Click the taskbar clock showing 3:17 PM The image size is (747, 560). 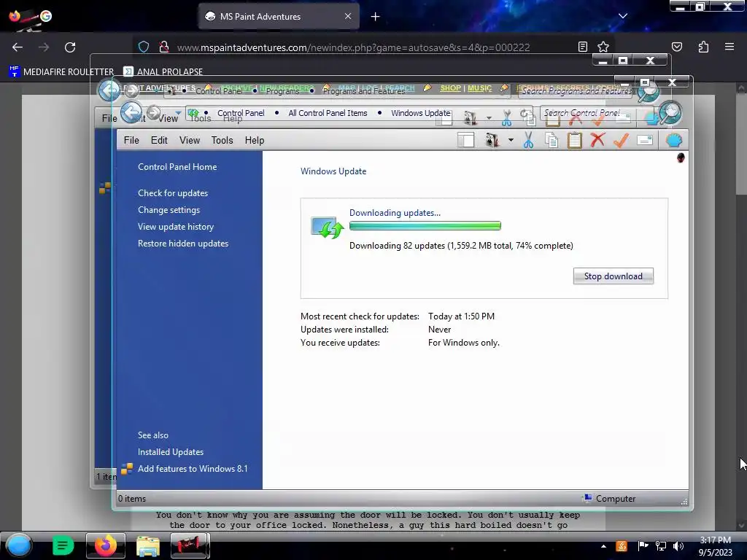pyautogui.click(x=715, y=540)
